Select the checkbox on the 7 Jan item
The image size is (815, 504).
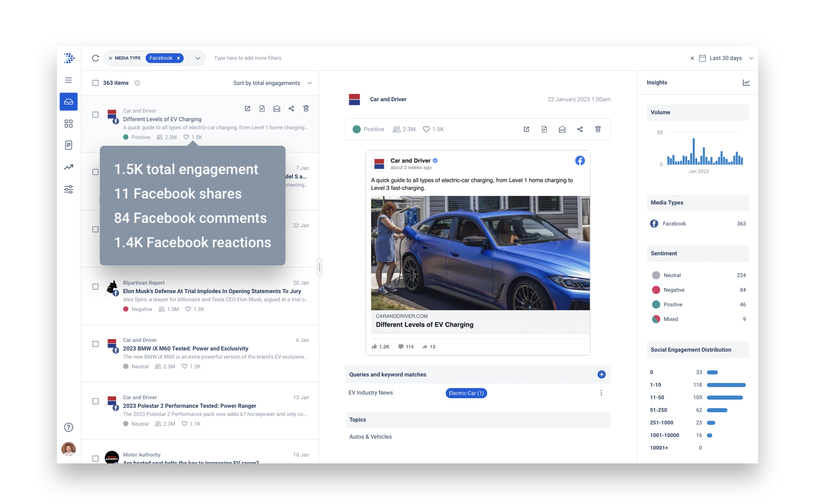click(x=95, y=172)
